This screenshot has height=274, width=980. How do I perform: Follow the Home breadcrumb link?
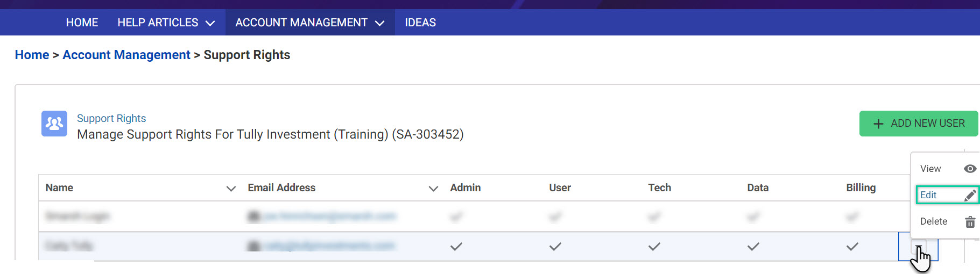(x=32, y=55)
